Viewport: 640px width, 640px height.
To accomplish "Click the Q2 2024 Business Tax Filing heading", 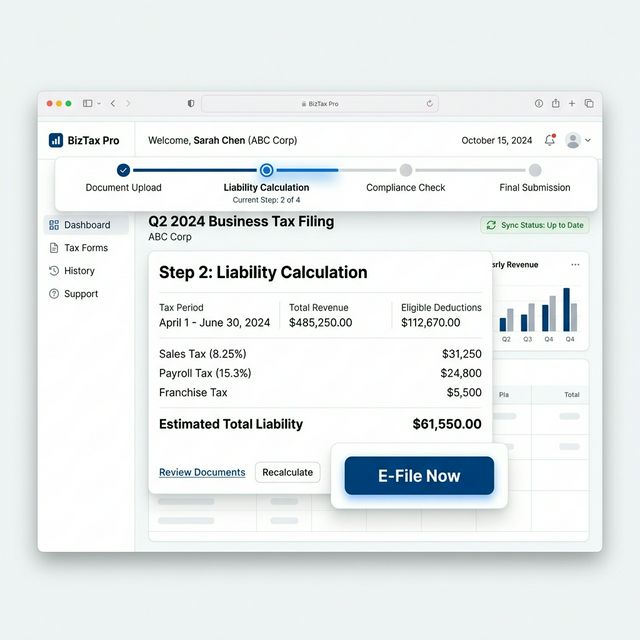I will pyautogui.click(x=241, y=221).
